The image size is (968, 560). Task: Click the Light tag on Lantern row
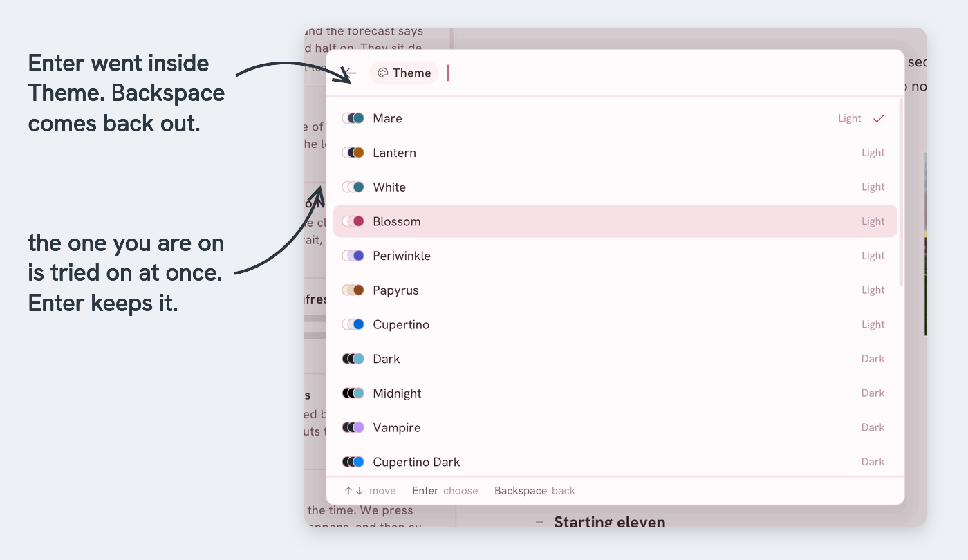[873, 153]
